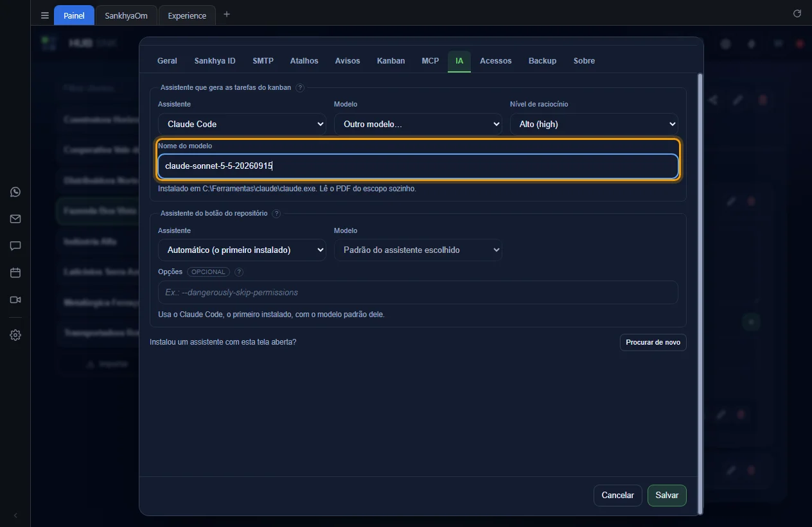The image size is (812, 527).
Task: Select the IA tab
Action: point(459,61)
